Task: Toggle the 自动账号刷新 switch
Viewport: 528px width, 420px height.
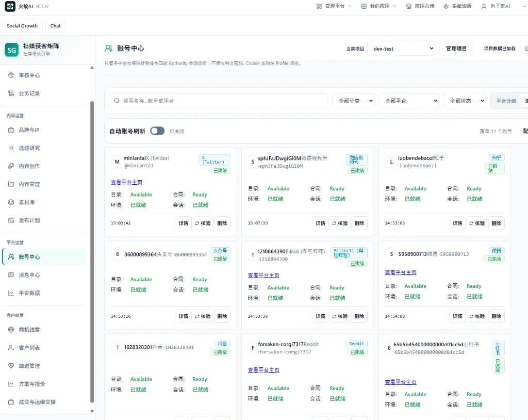Action: tap(157, 131)
